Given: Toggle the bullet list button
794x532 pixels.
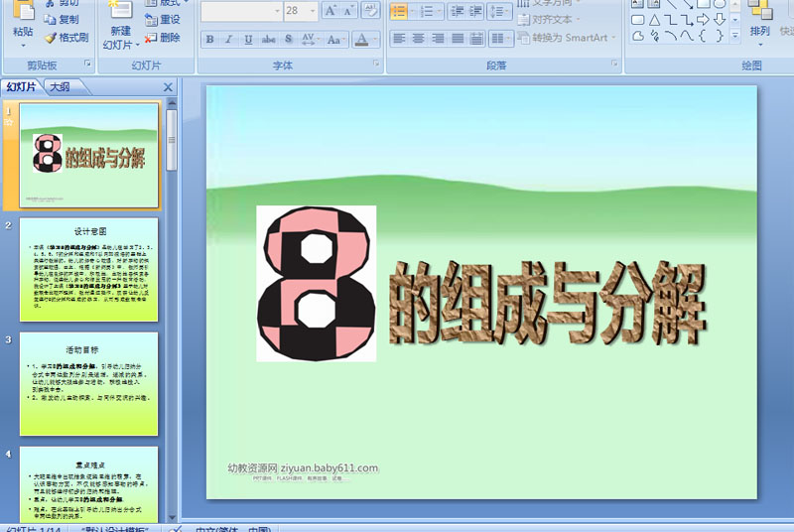Looking at the screenshot, I should tap(399, 11).
